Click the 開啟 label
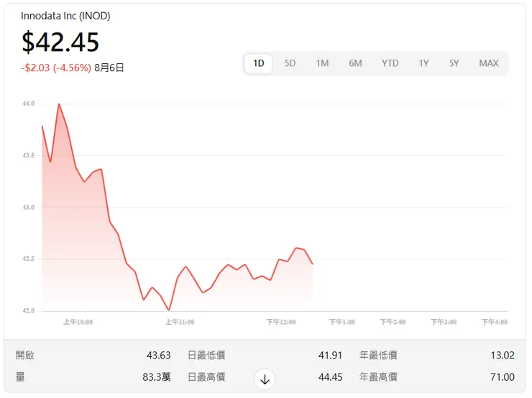This screenshot has height=398, width=532. click(25, 356)
